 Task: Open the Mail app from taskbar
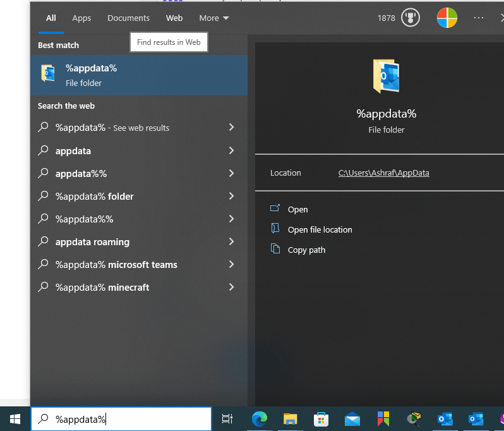pos(352,419)
